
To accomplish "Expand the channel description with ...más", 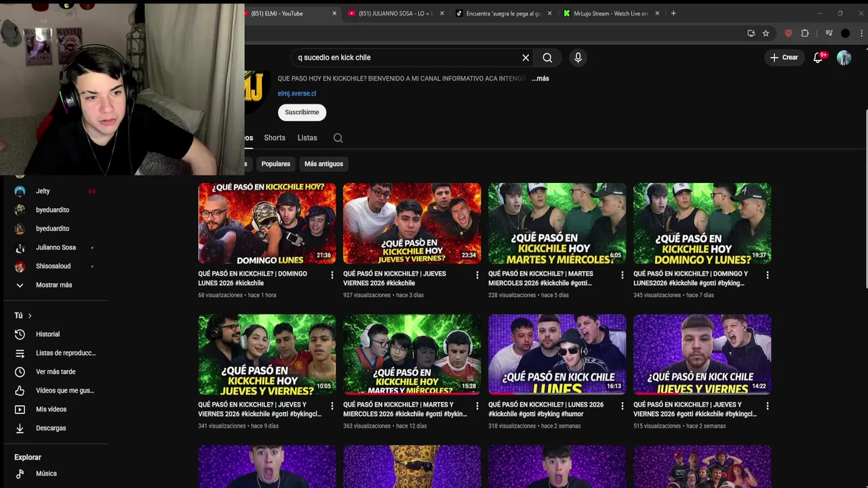I will pyautogui.click(x=540, y=79).
